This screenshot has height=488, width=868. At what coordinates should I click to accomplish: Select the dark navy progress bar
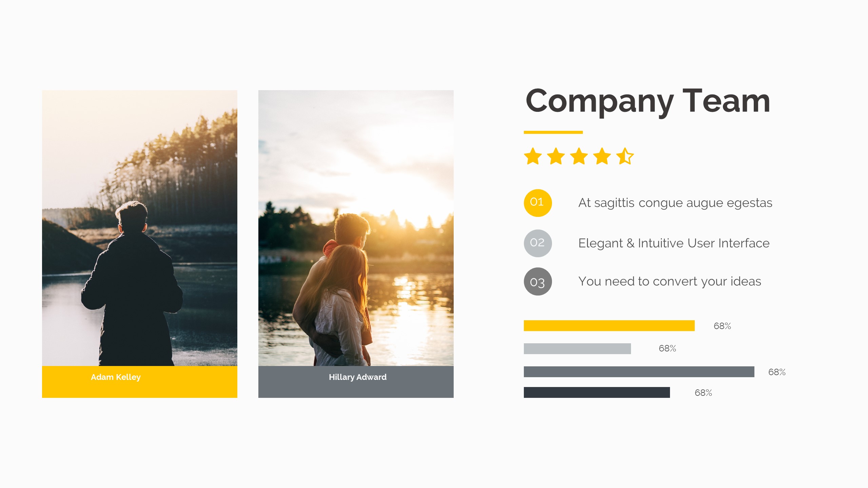coord(597,392)
